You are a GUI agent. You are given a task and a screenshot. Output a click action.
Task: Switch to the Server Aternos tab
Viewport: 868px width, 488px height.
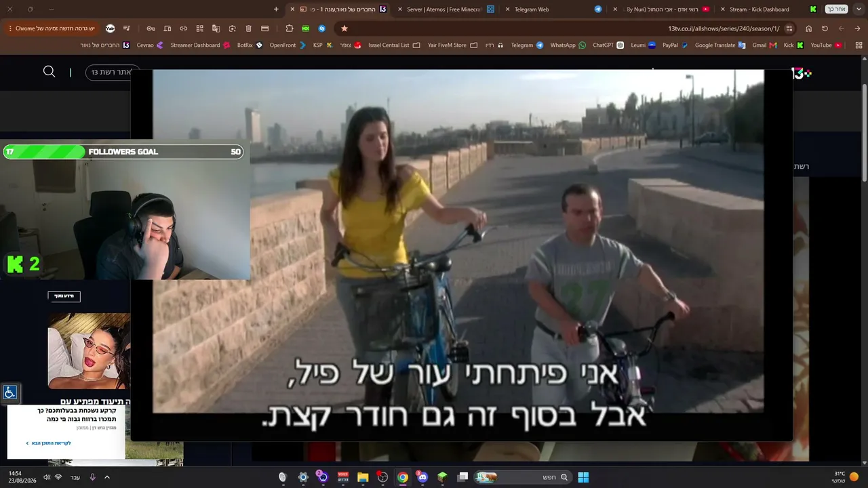445,9
